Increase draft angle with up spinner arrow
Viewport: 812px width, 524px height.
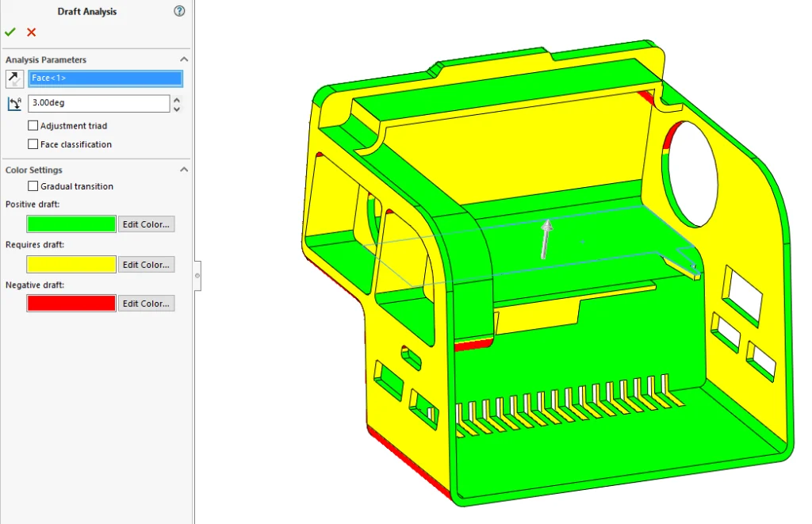click(x=176, y=100)
